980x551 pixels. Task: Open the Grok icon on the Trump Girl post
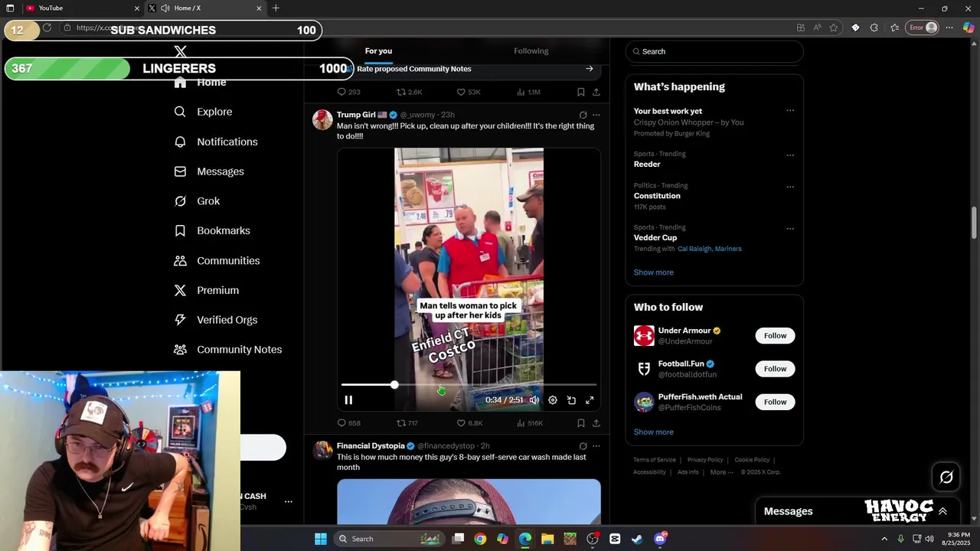(x=583, y=115)
